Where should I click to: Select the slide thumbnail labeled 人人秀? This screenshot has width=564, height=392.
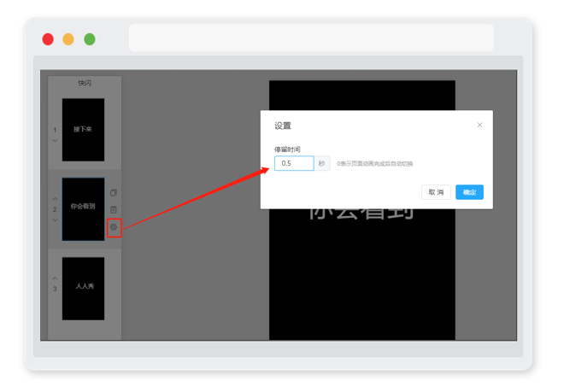coord(83,289)
